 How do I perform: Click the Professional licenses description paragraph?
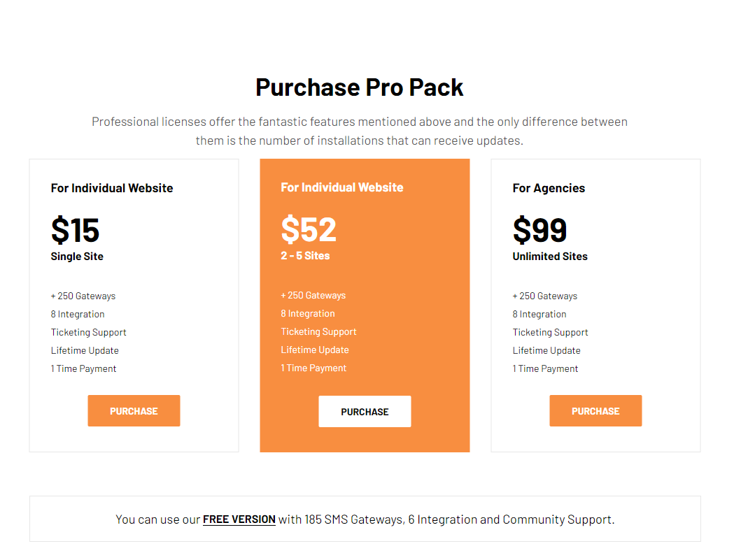click(360, 131)
